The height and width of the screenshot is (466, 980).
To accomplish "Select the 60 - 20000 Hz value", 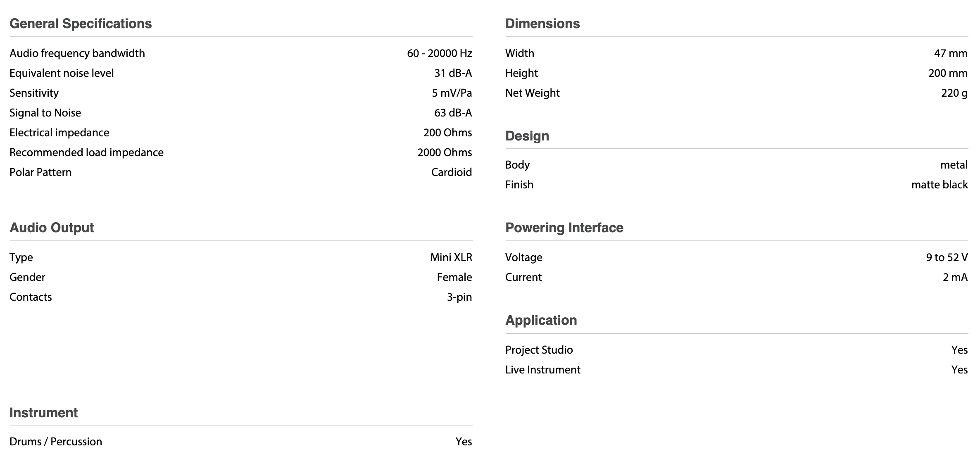I will pos(439,53).
